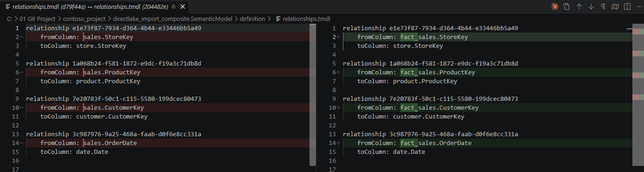Click the plus marker on right line 10
The height and width of the screenshot is (172, 644).
pos(339,108)
